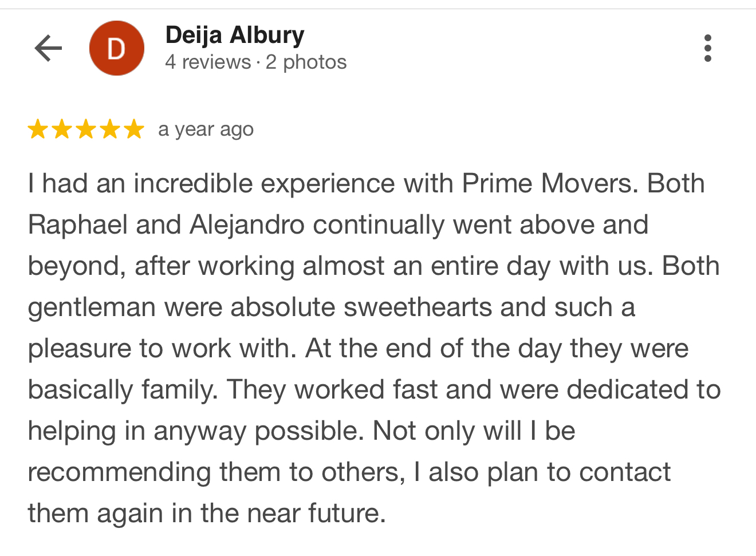
Task: Click the third yellow rating star
Action: click(x=86, y=129)
